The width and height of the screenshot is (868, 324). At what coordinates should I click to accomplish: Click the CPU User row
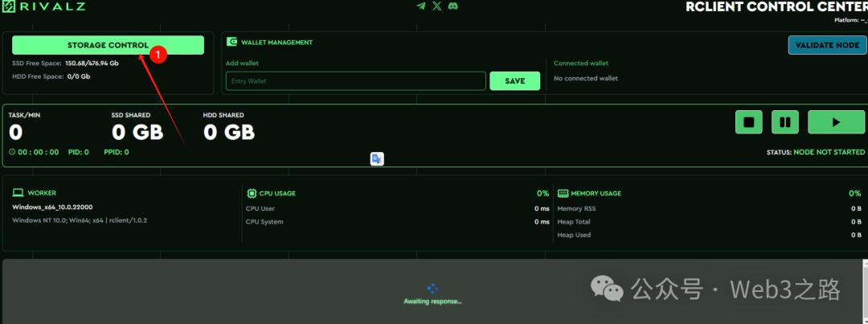coord(398,208)
